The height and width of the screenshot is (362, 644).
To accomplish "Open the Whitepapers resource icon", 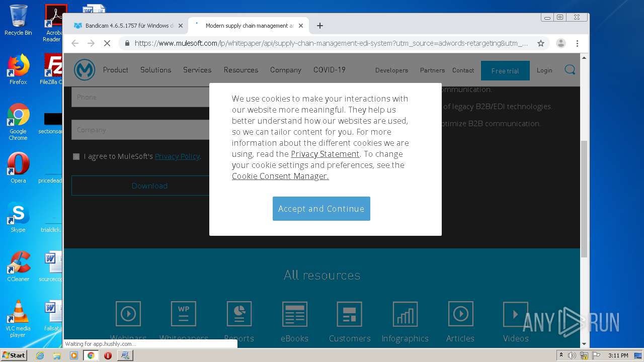I will pos(184,314).
